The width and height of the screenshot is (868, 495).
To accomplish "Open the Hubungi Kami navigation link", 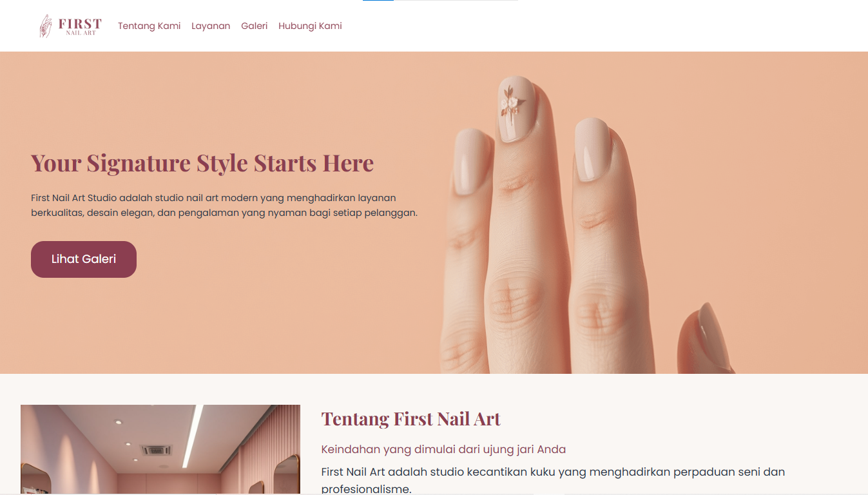I will point(310,26).
